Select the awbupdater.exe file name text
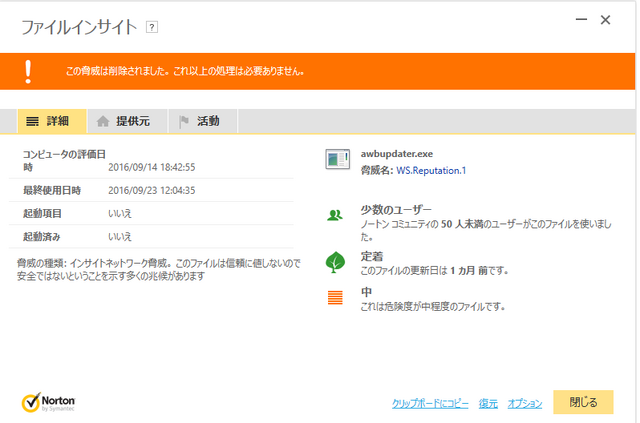The height and width of the screenshot is (423, 640). tap(397, 154)
